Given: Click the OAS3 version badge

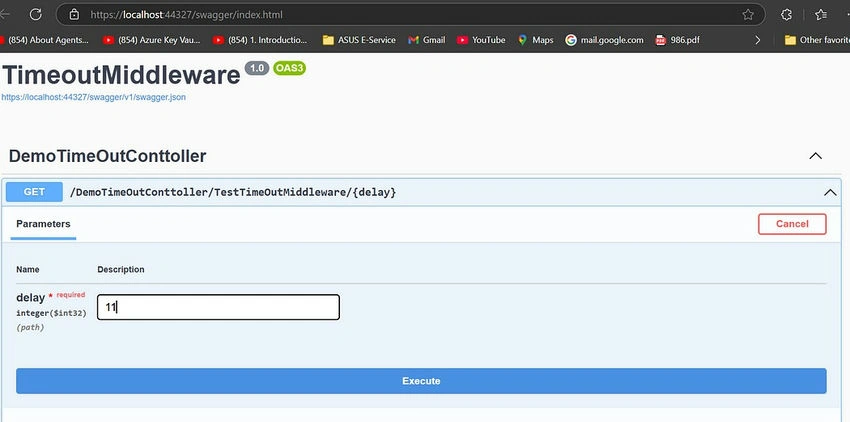Looking at the screenshot, I should (289, 68).
